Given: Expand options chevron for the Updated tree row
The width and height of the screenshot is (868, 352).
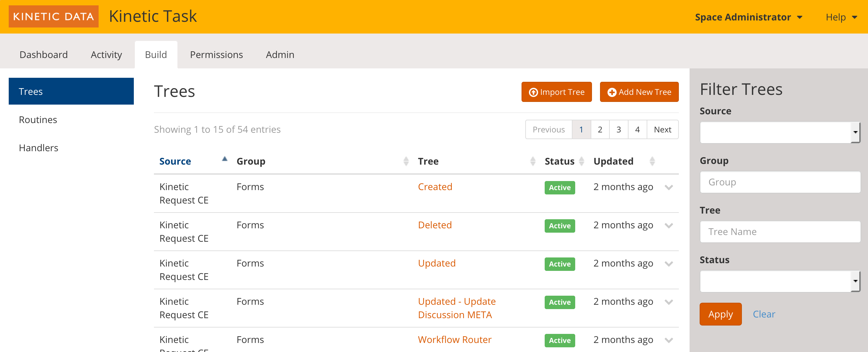Looking at the screenshot, I should (x=668, y=264).
